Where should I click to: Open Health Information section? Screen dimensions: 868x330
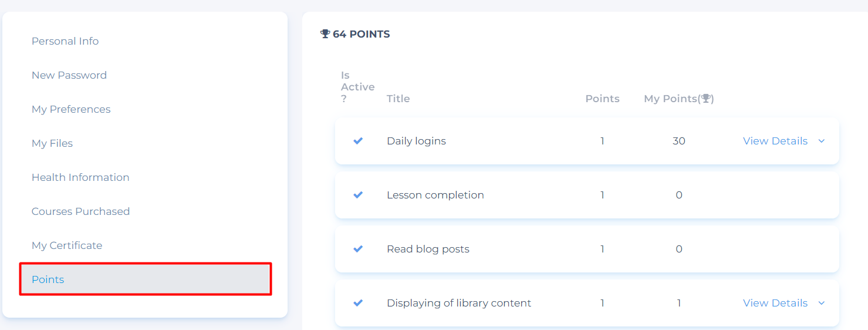click(x=80, y=177)
